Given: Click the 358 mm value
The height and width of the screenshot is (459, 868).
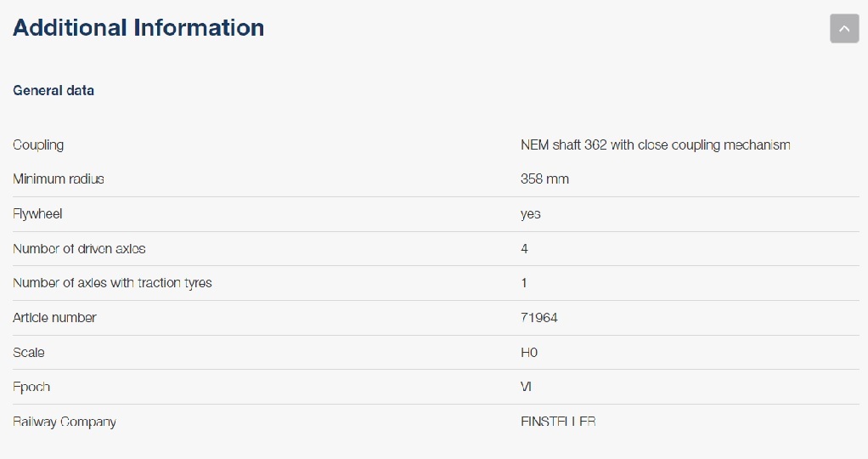Looking at the screenshot, I should coord(544,179).
